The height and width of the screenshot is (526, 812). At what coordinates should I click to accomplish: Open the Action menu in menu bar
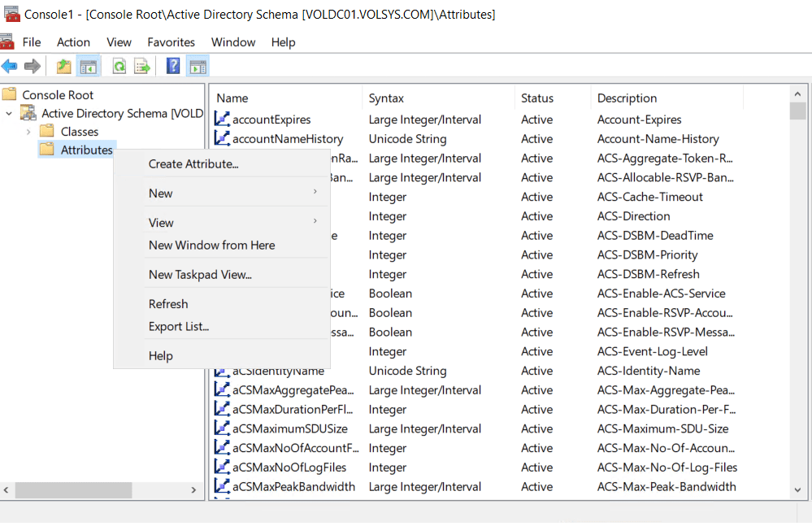point(73,42)
